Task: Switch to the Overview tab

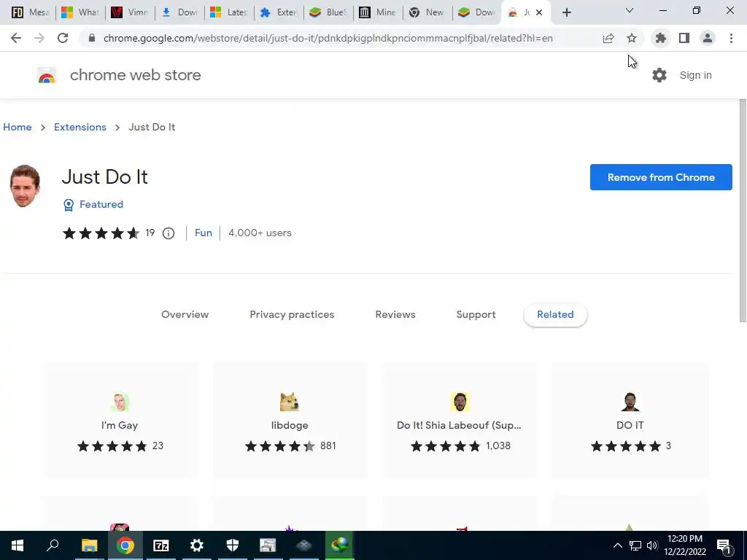Action: click(185, 315)
